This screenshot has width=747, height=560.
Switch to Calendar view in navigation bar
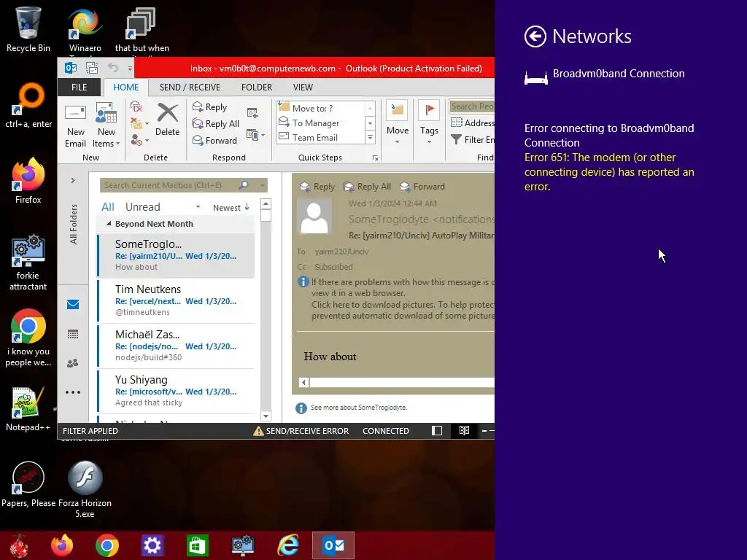point(73,334)
